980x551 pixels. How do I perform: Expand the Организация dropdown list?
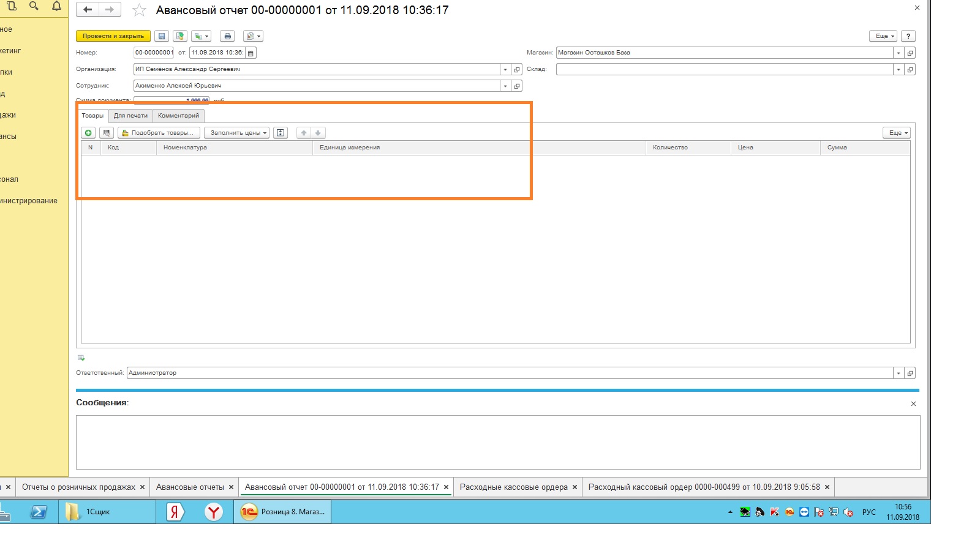click(505, 70)
